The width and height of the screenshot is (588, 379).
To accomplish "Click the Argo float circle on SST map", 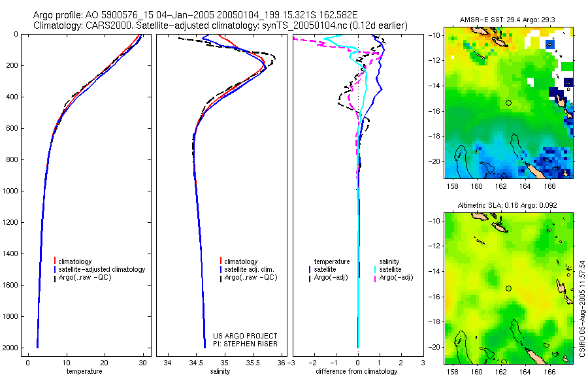I will (x=508, y=103).
